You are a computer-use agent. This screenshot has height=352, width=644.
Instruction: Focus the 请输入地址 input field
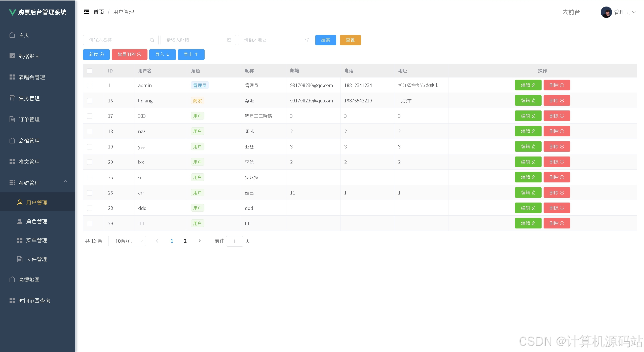coord(276,40)
